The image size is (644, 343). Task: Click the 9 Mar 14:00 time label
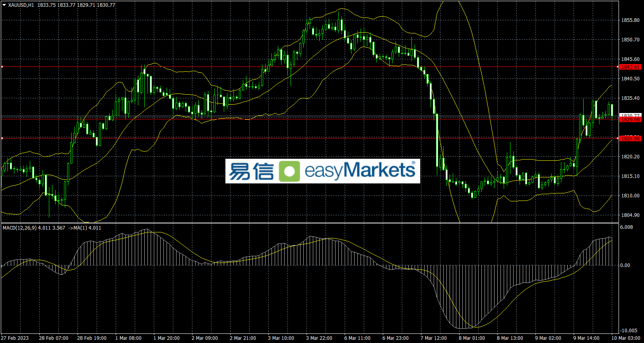(x=586, y=338)
